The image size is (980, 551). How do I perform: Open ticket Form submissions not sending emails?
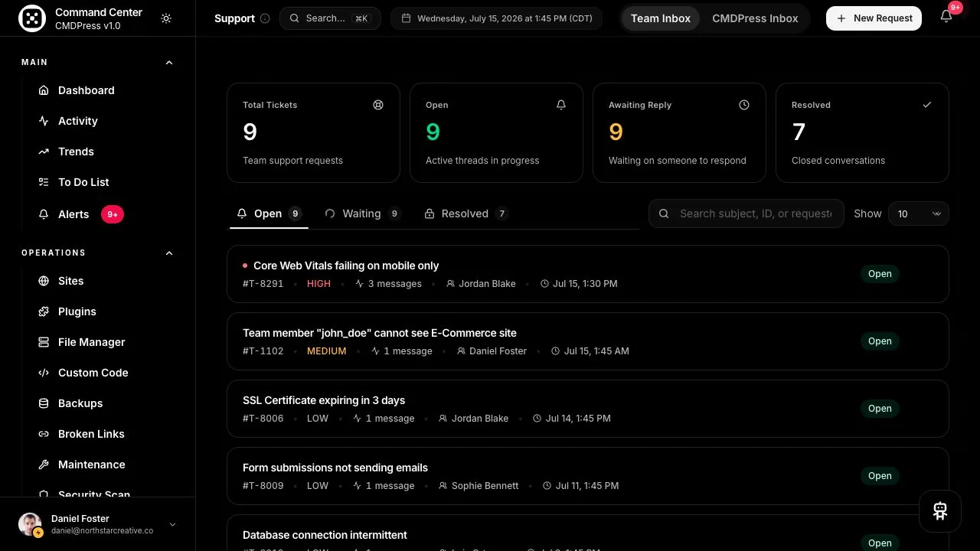tap(335, 468)
